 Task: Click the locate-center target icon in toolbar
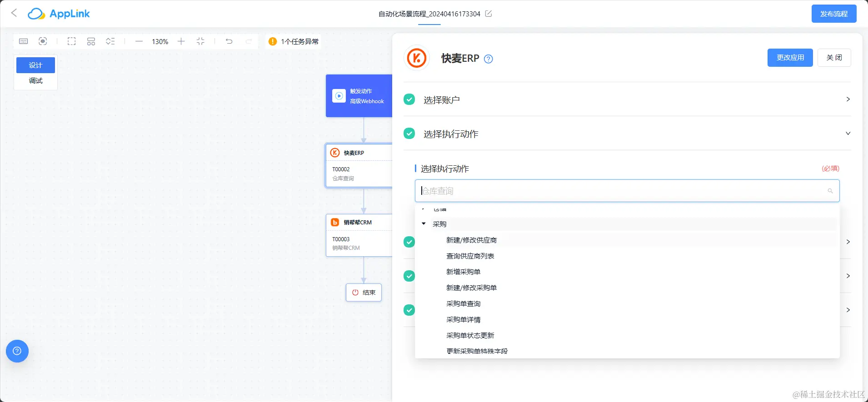(x=43, y=41)
